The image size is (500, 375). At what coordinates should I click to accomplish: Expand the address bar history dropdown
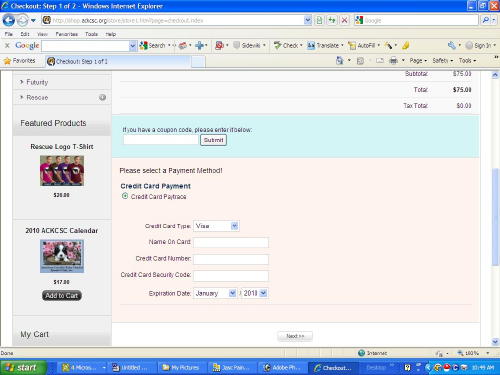pos(308,20)
